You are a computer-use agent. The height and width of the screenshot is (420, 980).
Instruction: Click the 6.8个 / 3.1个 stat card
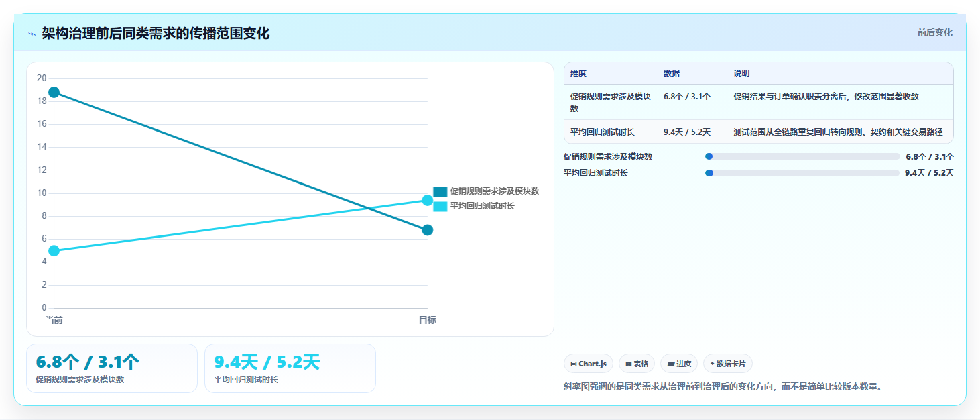112,368
